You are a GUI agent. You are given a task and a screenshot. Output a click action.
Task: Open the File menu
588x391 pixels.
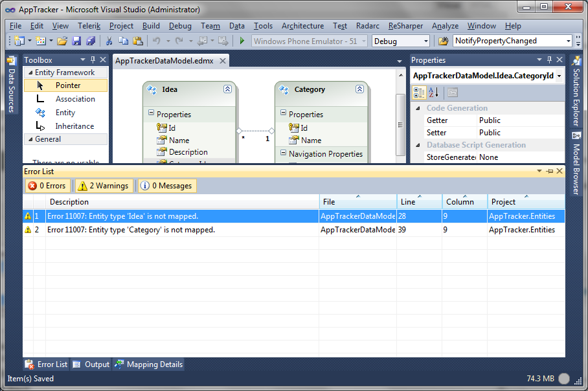[16, 26]
